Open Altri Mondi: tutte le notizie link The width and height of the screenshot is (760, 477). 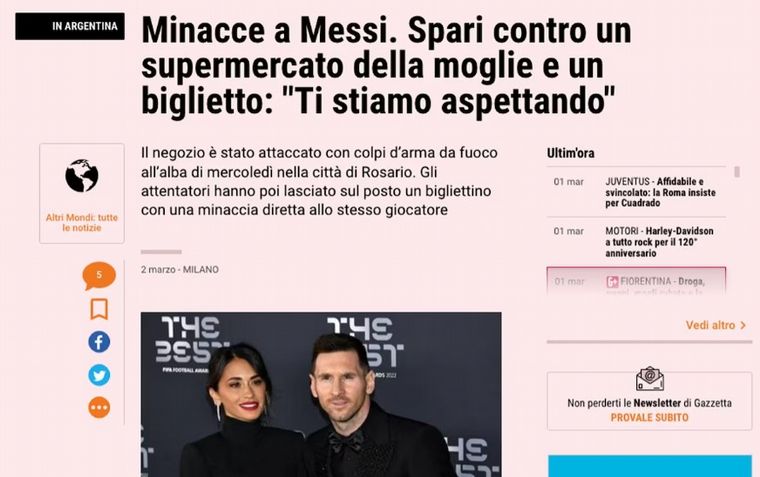(81, 223)
